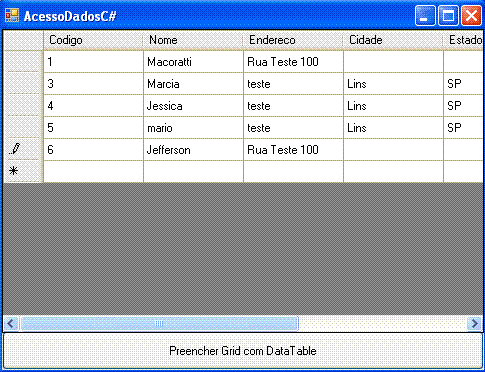Select the SP state cell in mario row

pos(463,127)
